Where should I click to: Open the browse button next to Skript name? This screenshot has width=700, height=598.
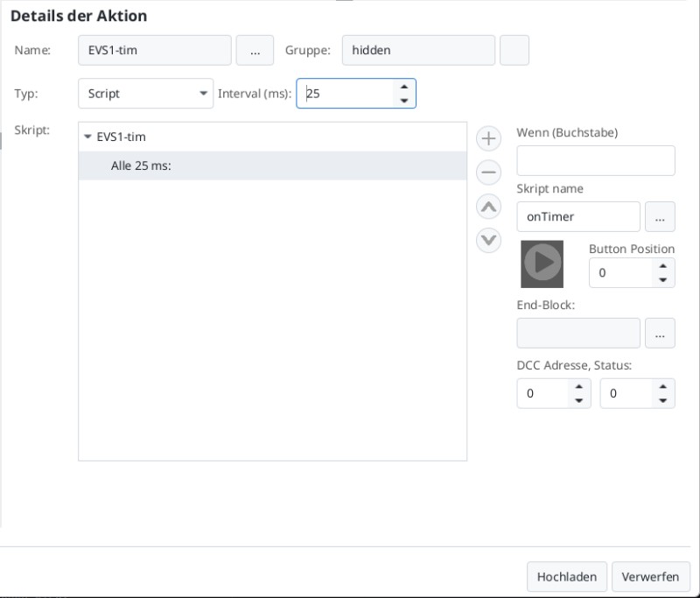(660, 216)
